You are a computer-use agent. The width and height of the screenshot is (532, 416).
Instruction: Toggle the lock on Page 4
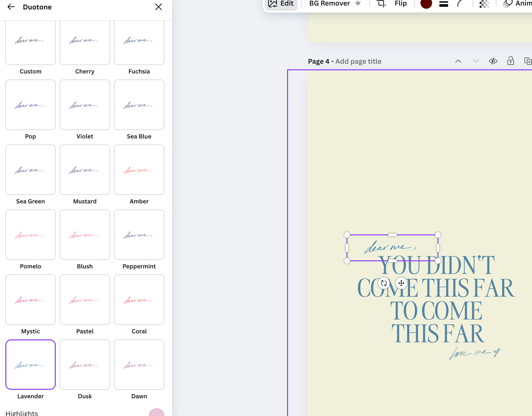(x=510, y=61)
